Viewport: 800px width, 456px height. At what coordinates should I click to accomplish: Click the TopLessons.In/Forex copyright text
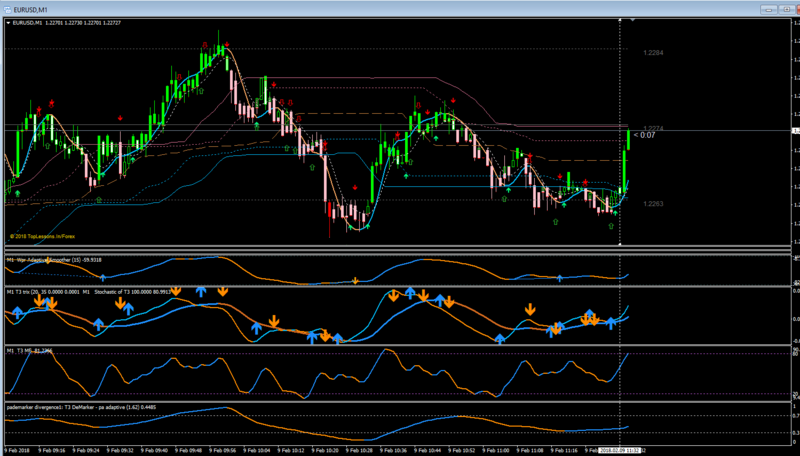coord(42,237)
